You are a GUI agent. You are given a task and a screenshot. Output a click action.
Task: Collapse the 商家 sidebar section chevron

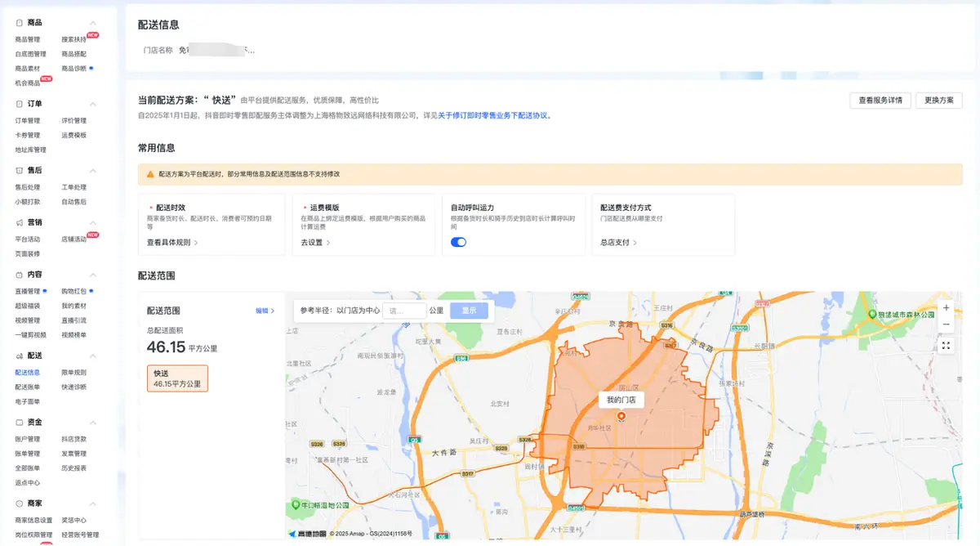pyautogui.click(x=93, y=503)
